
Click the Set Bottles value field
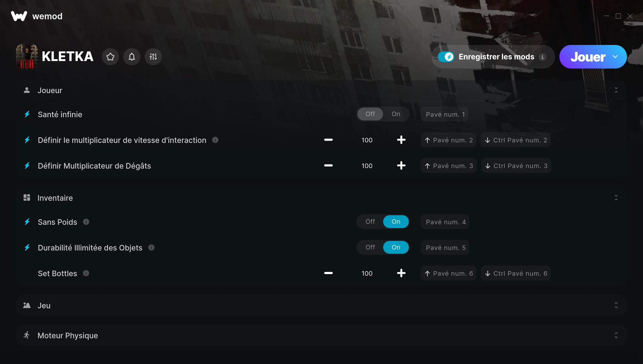click(367, 273)
